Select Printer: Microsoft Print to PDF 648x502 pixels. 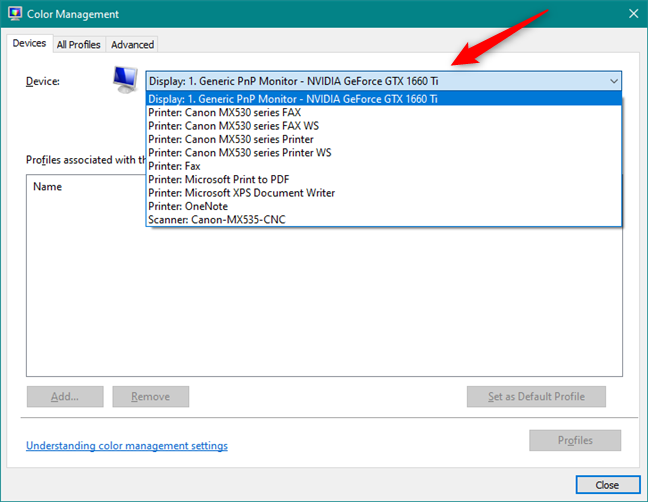tap(384, 179)
